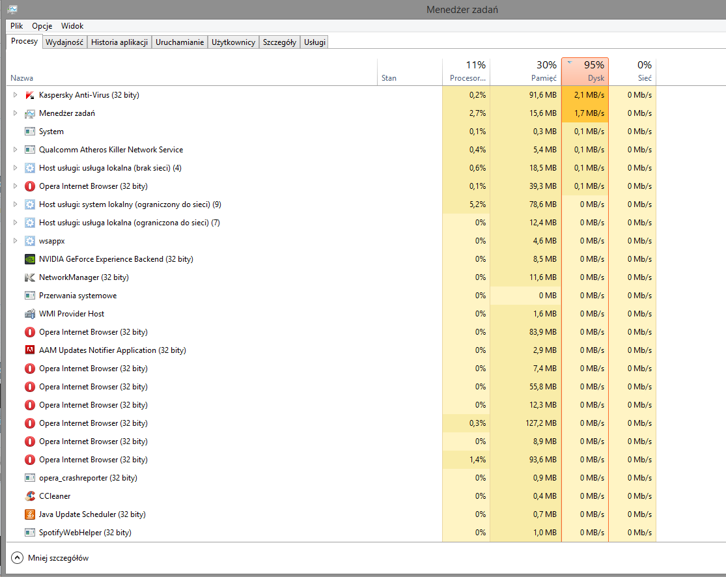Click the 2,1 MB/s disk value
This screenshot has height=588, width=726.
coord(589,95)
